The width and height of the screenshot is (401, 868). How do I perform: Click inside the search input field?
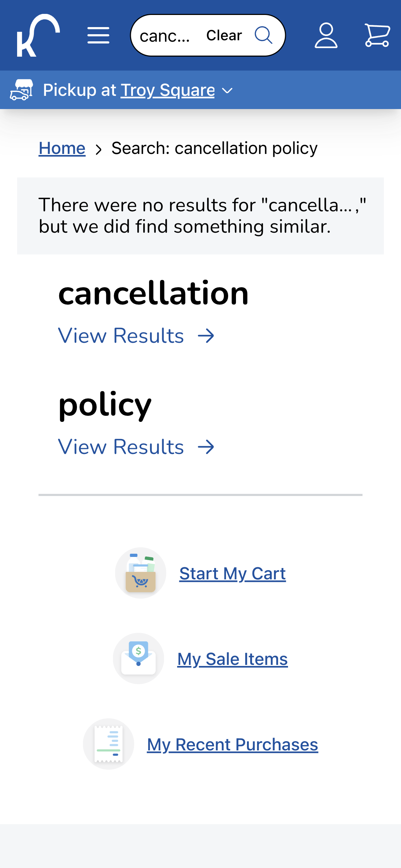coord(166,36)
